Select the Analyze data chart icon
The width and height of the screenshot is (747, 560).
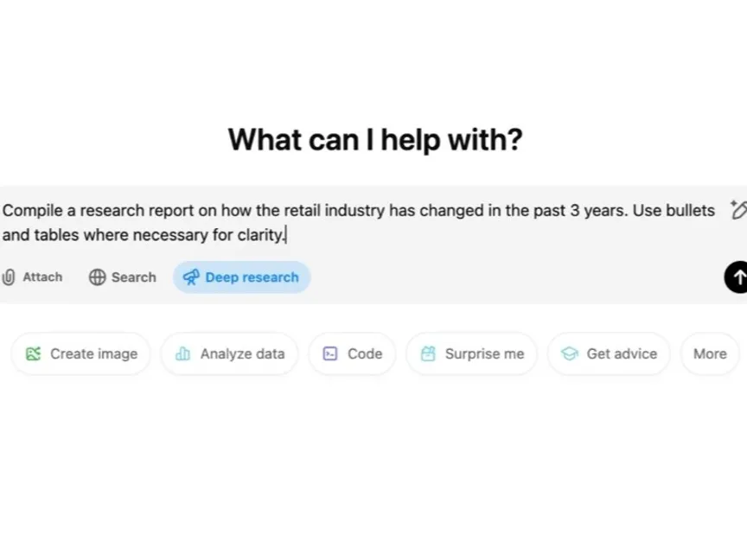(181, 353)
